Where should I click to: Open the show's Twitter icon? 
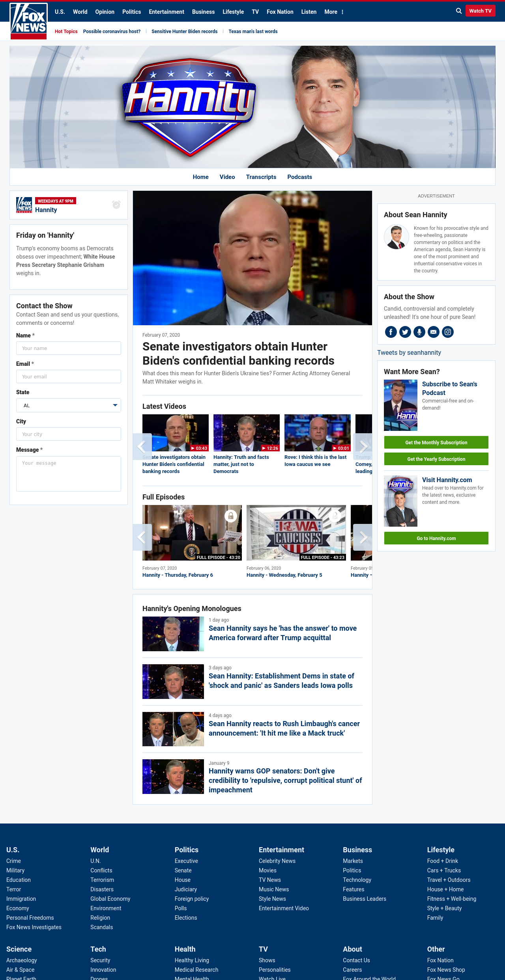pyautogui.click(x=405, y=332)
